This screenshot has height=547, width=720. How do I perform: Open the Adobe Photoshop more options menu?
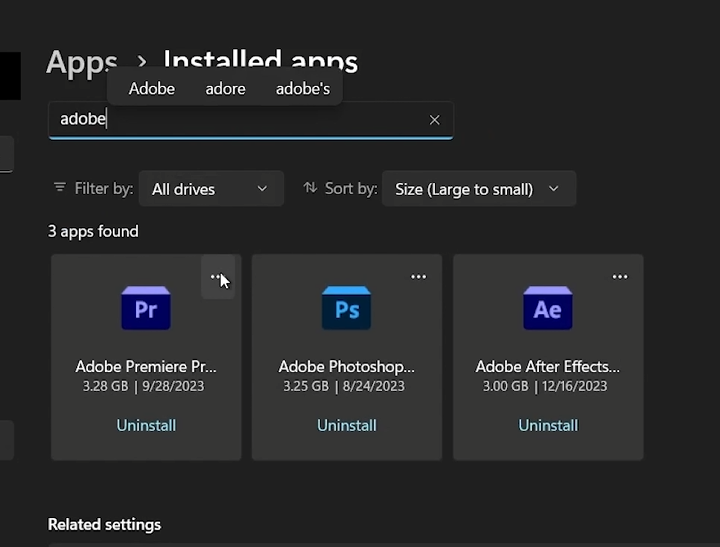(418, 277)
